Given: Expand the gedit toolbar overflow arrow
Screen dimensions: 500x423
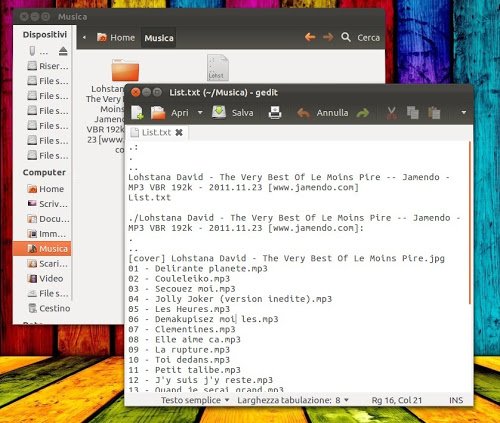Looking at the screenshot, I should click(464, 113).
